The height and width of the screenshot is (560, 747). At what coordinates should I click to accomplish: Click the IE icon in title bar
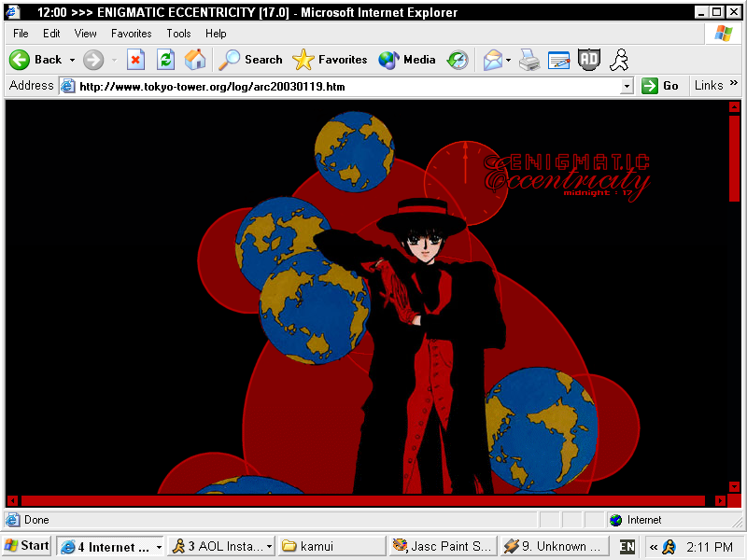click(x=12, y=12)
